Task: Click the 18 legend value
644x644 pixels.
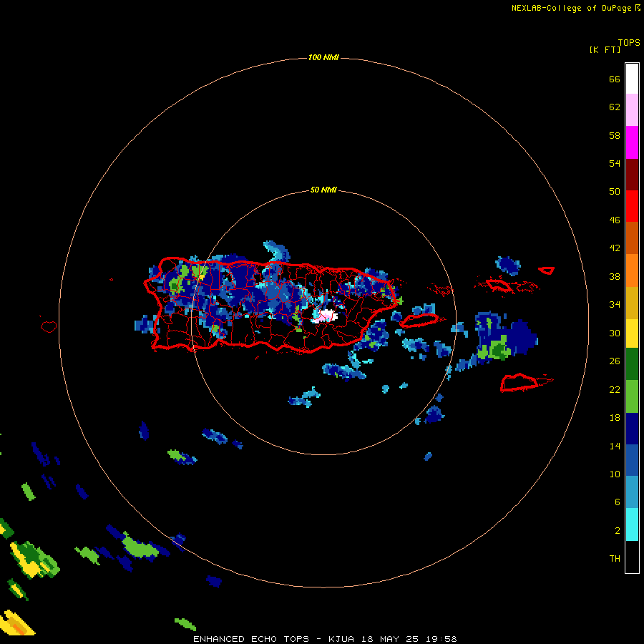Action: point(615,418)
